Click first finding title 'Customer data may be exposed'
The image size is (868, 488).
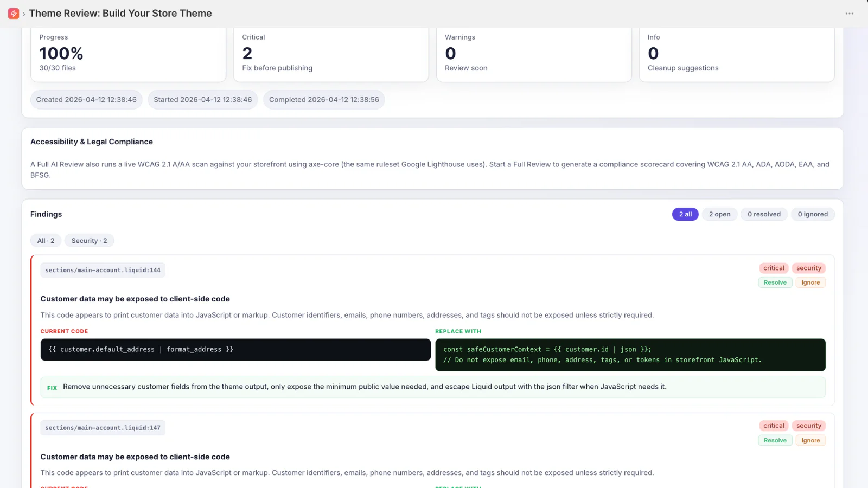pos(135,299)
